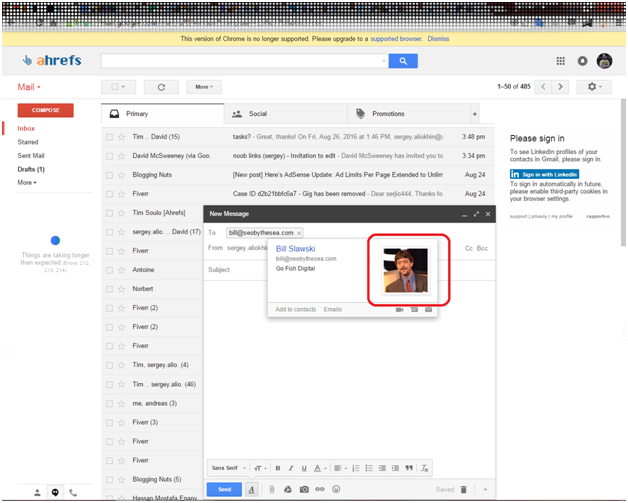Insert a numbered list
Image resolution: width=628 pixels, height=503 pixels.
point(356,468)
